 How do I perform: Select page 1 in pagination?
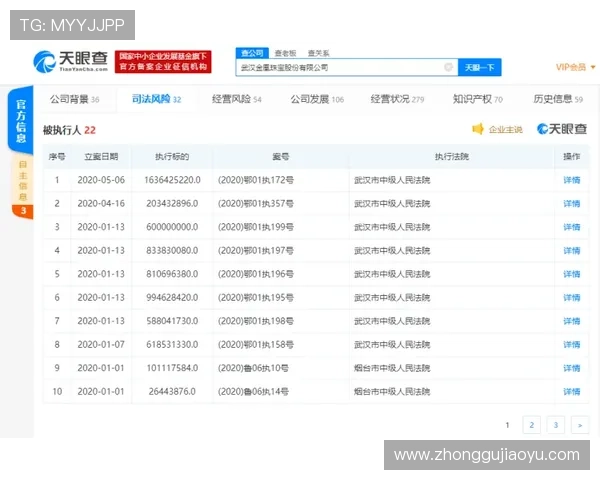[x=507, y=425]
